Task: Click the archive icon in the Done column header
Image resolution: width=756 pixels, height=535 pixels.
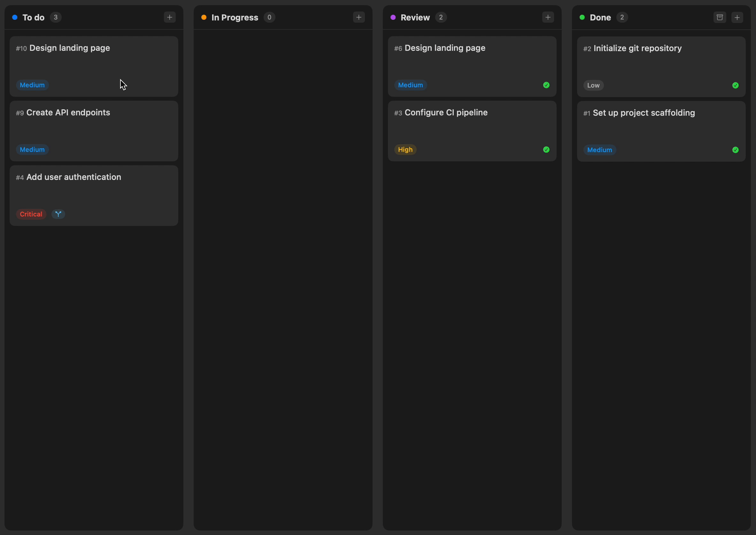Action: coord(720,17)
